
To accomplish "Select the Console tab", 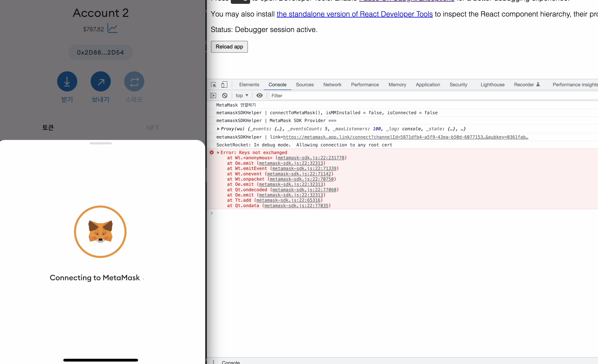I will tap(277, 85).
